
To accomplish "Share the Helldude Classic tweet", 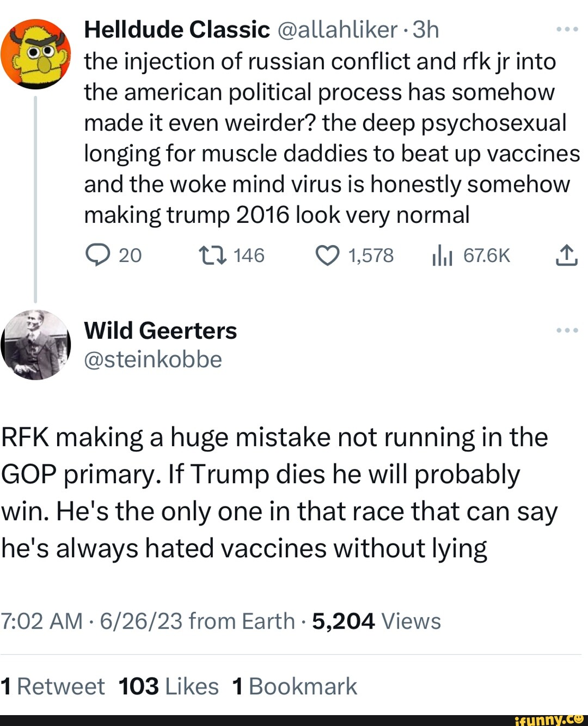I will [566, 255].
